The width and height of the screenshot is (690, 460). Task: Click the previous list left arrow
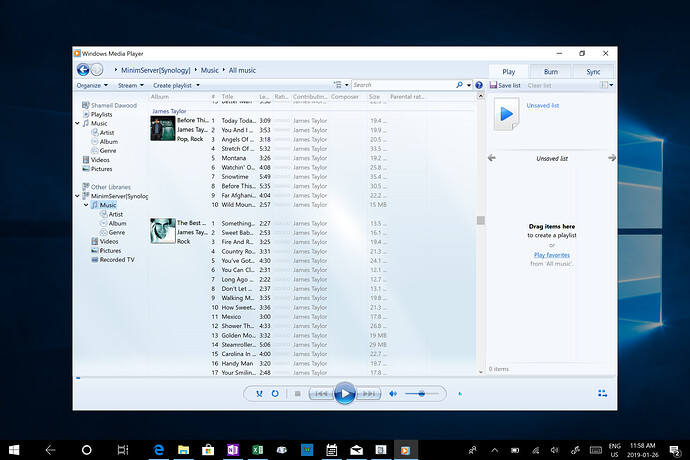492,158
